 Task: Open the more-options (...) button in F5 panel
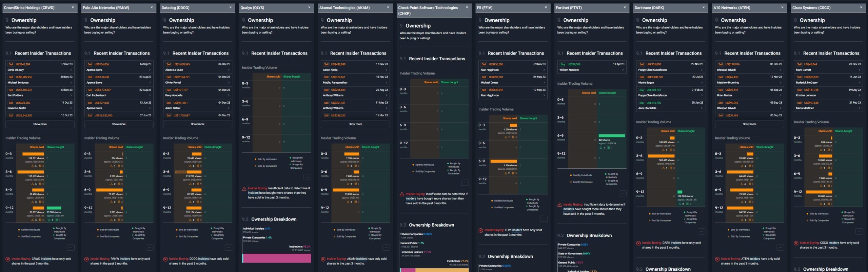point(544,219)
